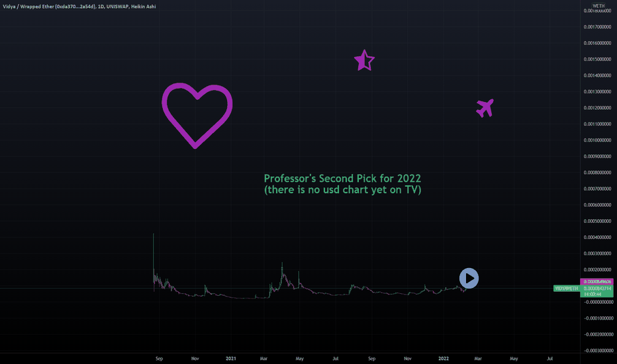Image resolution: width=617 pixels, height=364 pixels.
Task: Click the 0.0004000000 price axis value
Action: tap(597, 237)
